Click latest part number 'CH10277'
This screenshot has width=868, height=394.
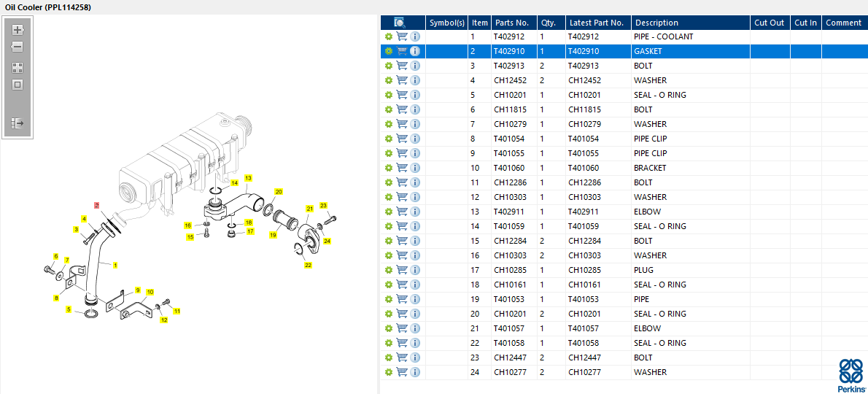pyautogui.click(x=584, y=372)
